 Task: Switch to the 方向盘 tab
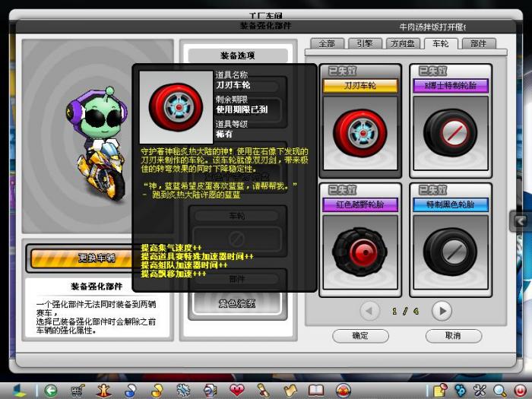[403, 44]
